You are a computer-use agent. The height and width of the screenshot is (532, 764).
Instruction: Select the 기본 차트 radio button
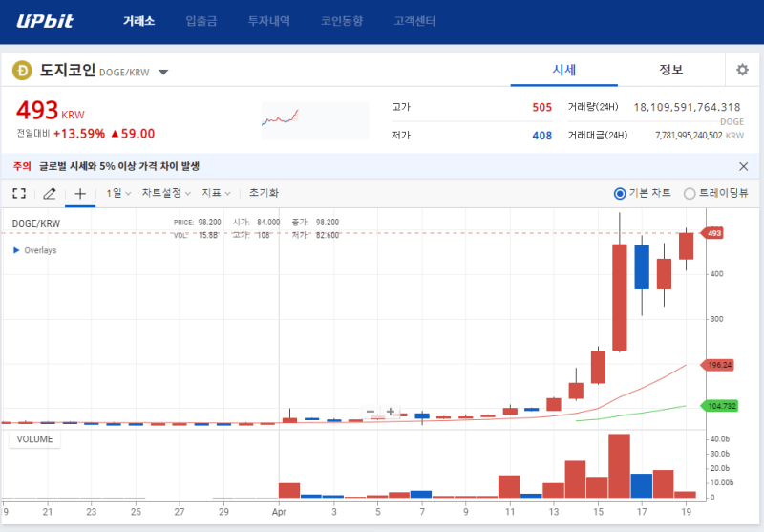619,193
